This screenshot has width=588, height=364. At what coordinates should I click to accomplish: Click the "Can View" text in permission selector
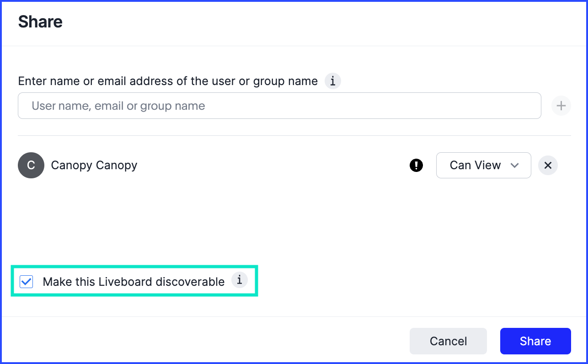(x=475, y=165)
